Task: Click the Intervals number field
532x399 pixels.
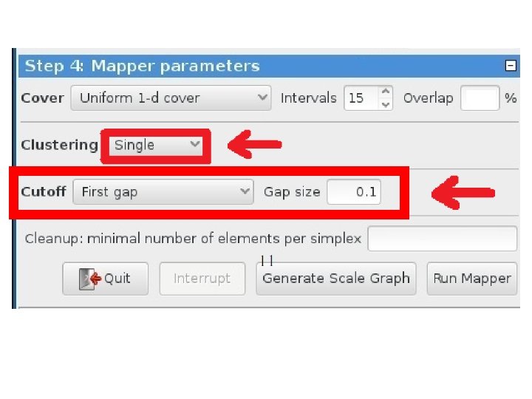Action: click(x=361, y=98)
